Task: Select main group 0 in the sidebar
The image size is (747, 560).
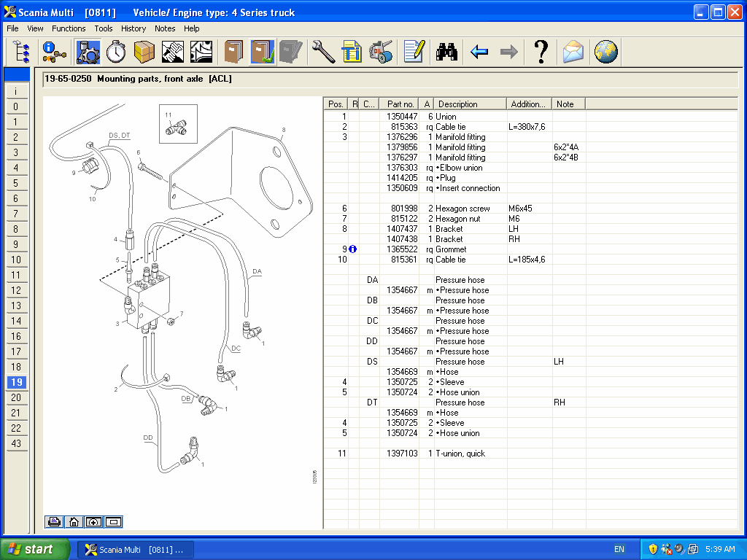Action: (x=16, y=106)
